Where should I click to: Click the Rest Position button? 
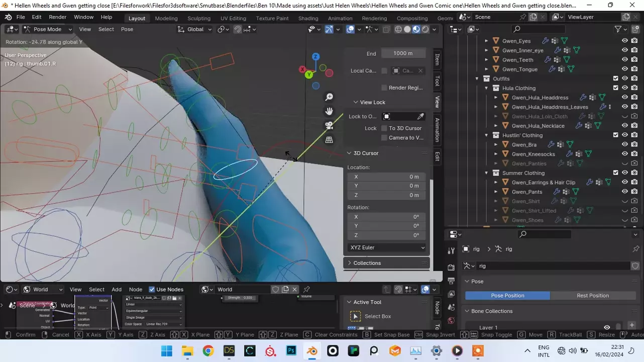(x=593, y=296)
